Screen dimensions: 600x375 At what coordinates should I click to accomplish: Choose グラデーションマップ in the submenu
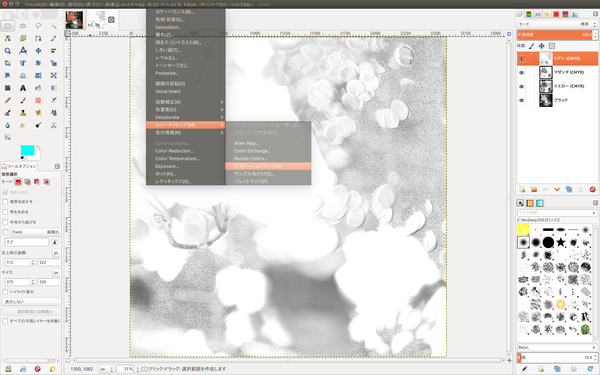tap(268, 166)
